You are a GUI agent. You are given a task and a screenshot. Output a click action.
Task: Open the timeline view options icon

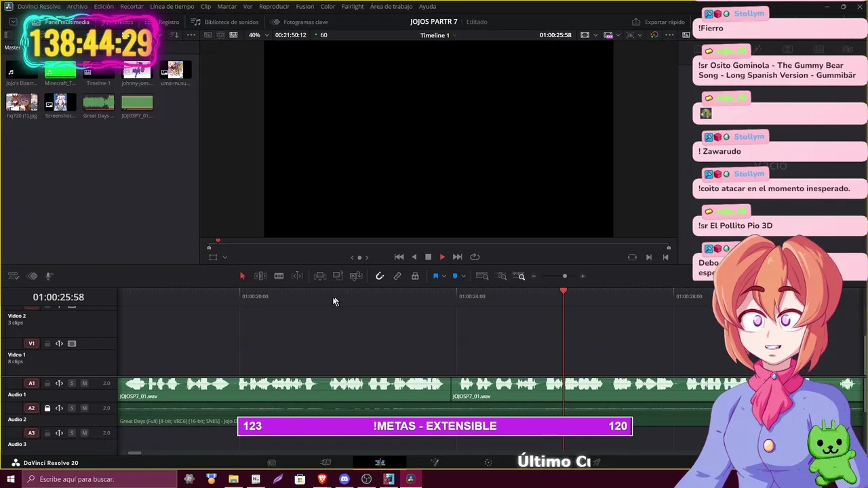click(13, 276)
